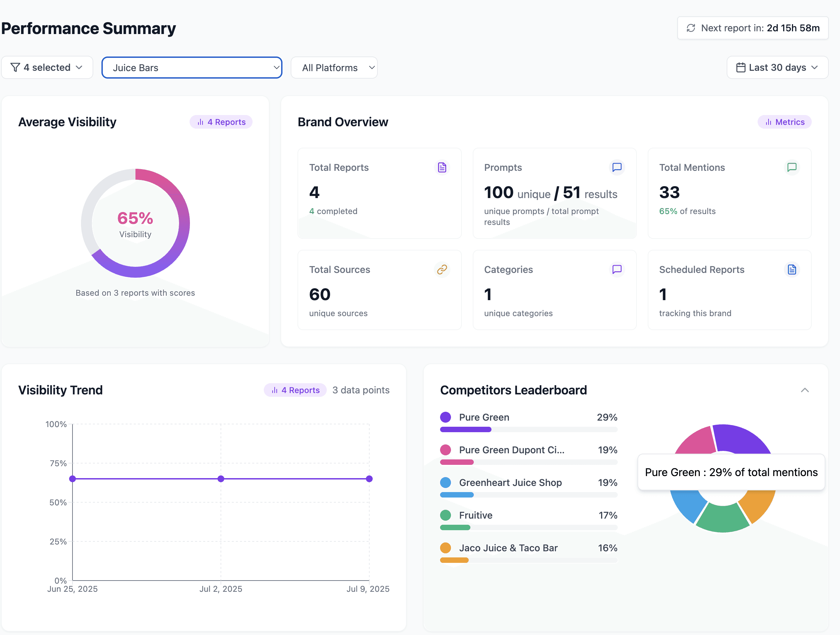This screenshot has width=840, height=635.
Task: Click the green Total Mentions chat icon
Action: coord(792,167)
